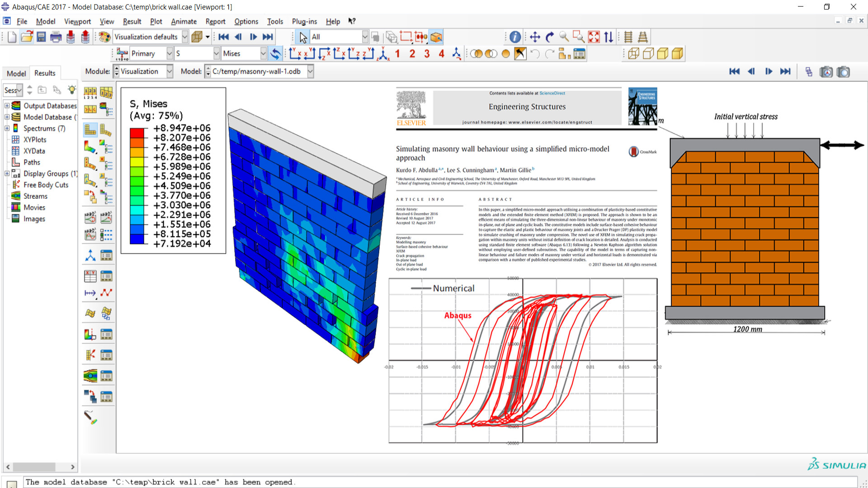The image size is (868, 488).
Task: Click the Create XY Data icon
Action: (90, 276)
